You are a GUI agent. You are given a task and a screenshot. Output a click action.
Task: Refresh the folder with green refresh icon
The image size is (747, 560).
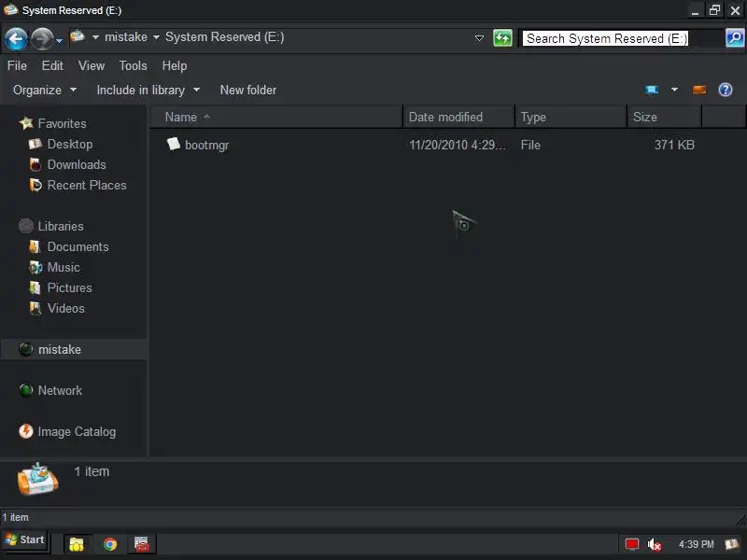pyautogui.click(x=502, y=38)
